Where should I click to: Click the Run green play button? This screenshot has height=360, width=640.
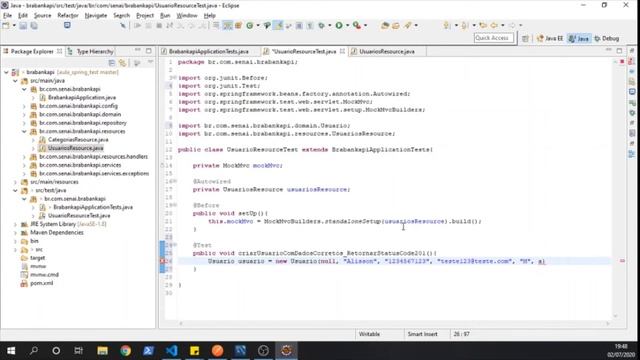[339, 25]
